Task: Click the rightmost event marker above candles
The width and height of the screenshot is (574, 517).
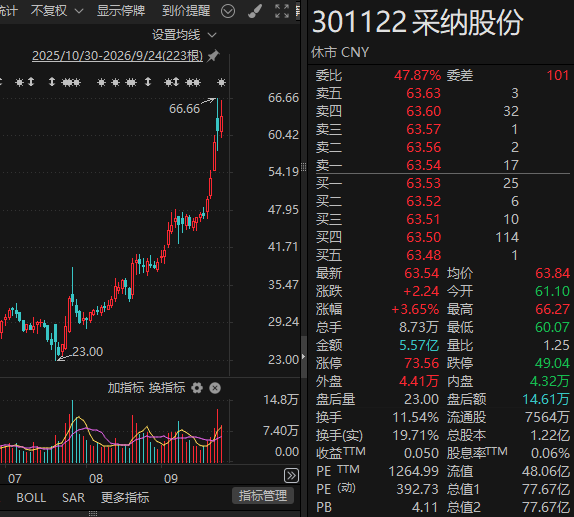Action: (221, 82)
